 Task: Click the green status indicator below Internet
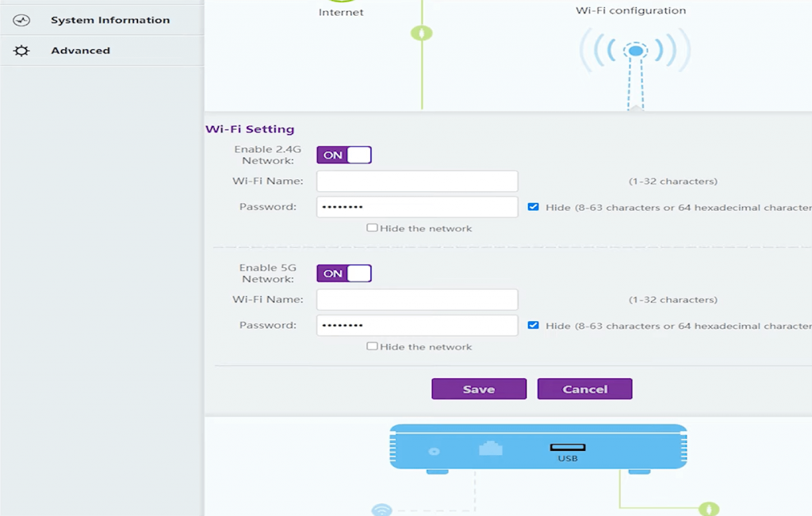point(422,32)
